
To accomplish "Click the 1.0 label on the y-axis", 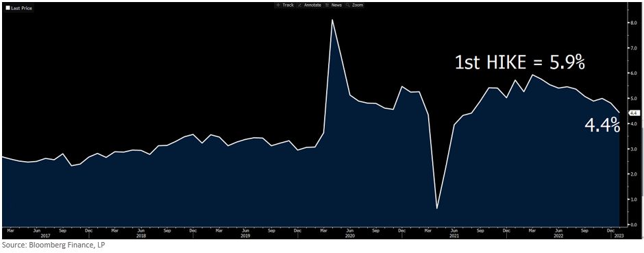I will point(634,200).
